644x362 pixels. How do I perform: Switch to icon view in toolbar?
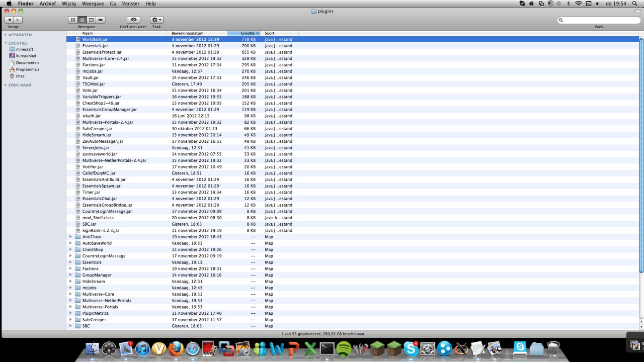coord(73,20)
